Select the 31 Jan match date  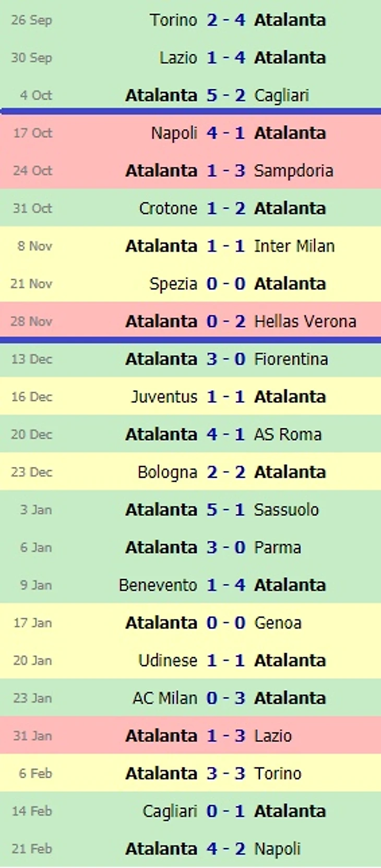32,736
